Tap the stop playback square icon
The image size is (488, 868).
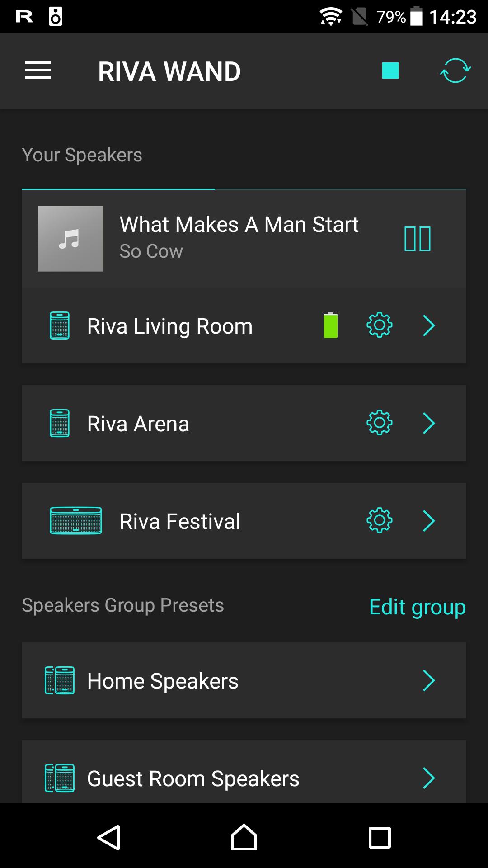[390, 71]
